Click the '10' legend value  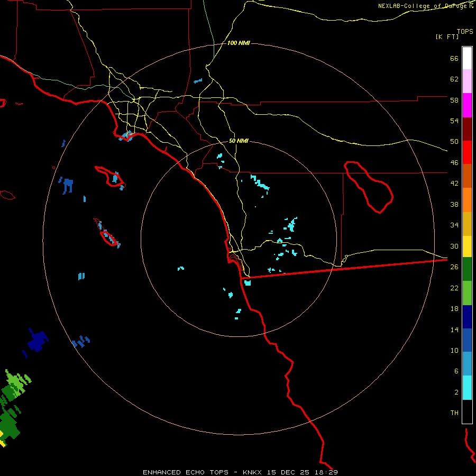454,350
